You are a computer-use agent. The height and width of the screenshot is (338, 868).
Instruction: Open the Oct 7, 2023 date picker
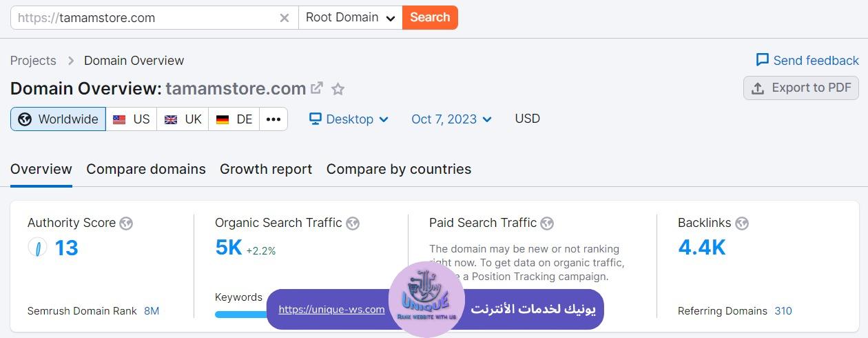click(451, 119)
